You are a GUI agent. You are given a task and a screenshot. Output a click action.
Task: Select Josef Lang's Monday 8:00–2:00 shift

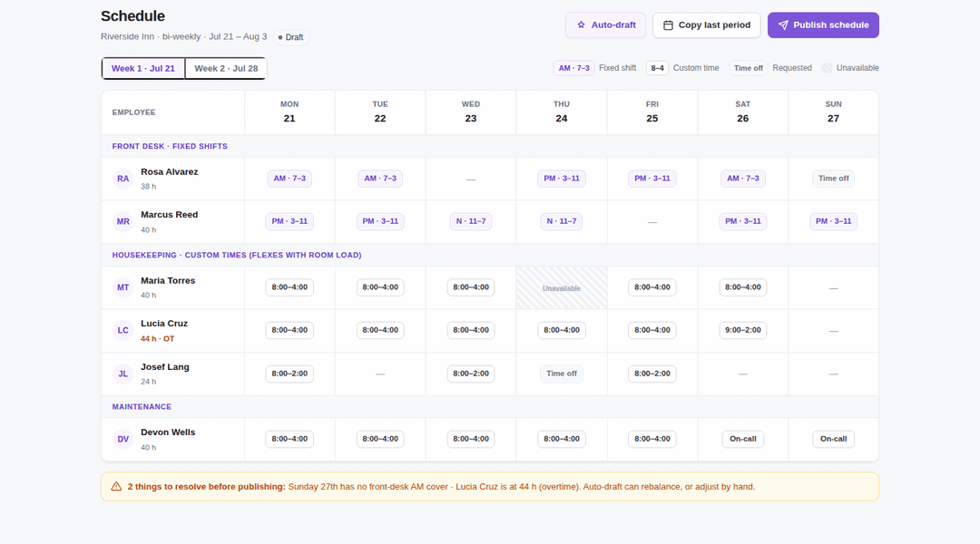click(x=289, y=374)
